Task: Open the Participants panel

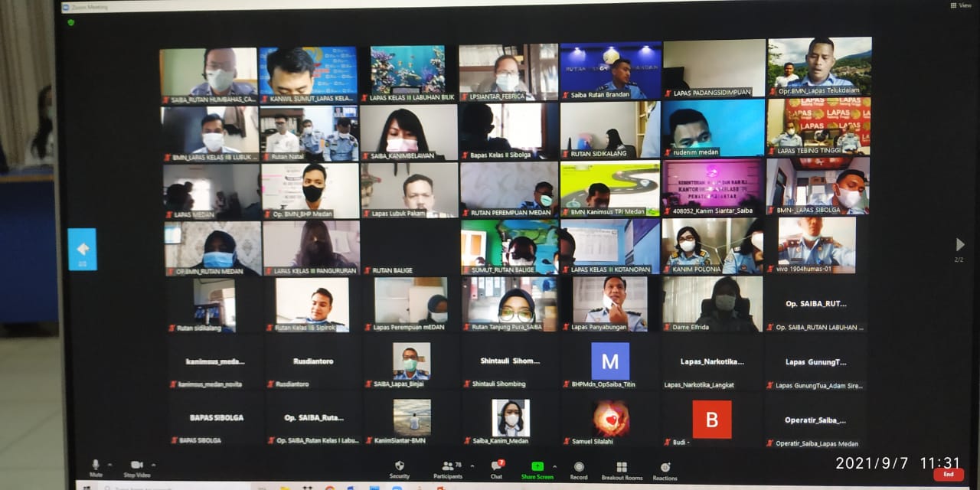Action: click(448, 468)
